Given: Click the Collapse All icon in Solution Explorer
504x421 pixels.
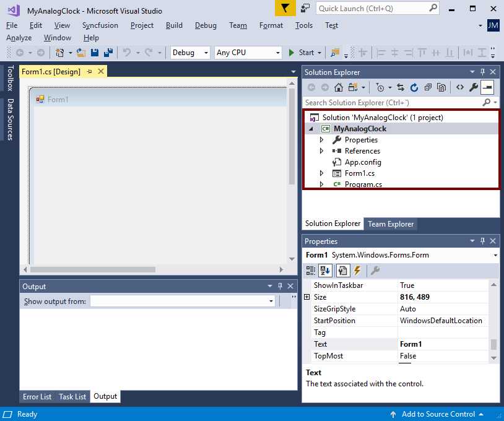Looking at the screenshot, I should point(428,87).
